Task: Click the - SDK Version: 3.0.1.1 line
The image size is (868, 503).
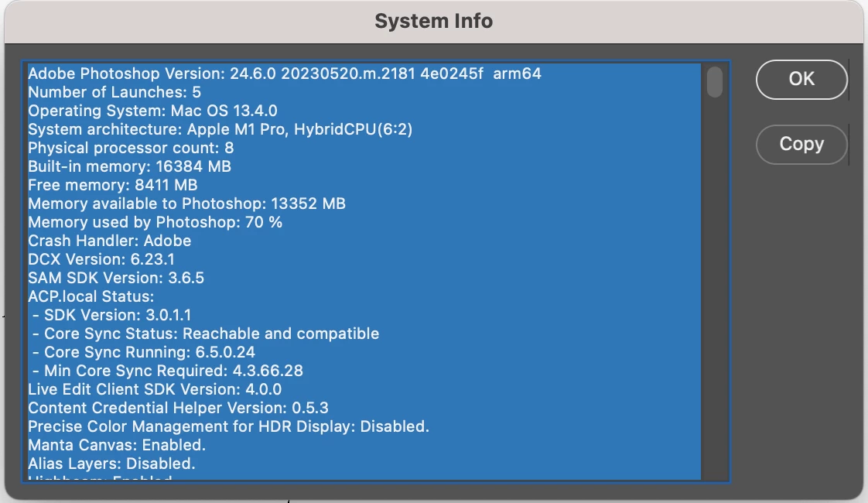Action: coord(111,315)
